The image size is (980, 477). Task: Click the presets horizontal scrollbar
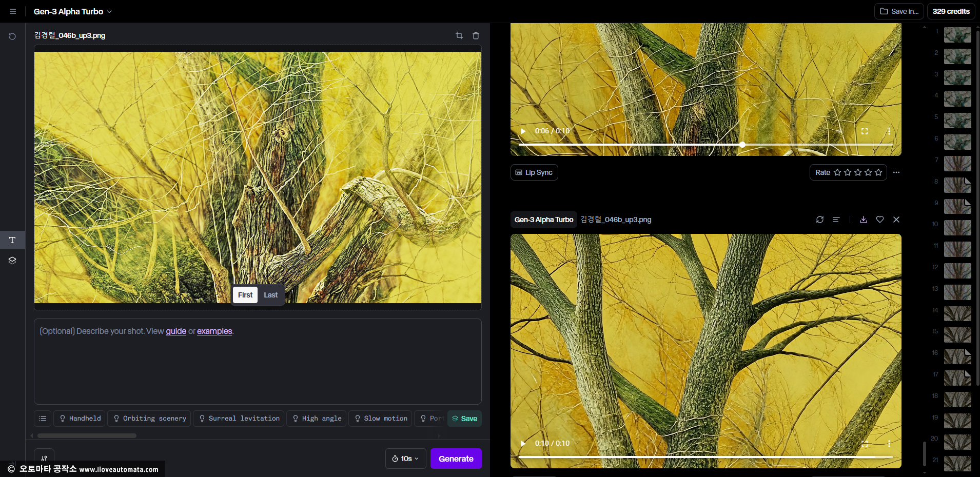[87, 436]
